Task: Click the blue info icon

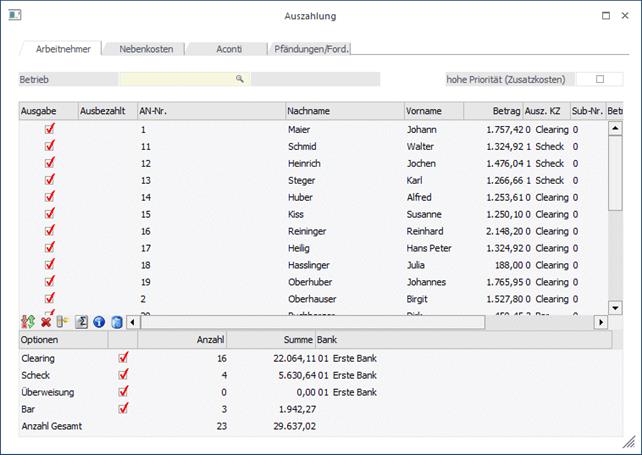Action: (x=99, y=322)
